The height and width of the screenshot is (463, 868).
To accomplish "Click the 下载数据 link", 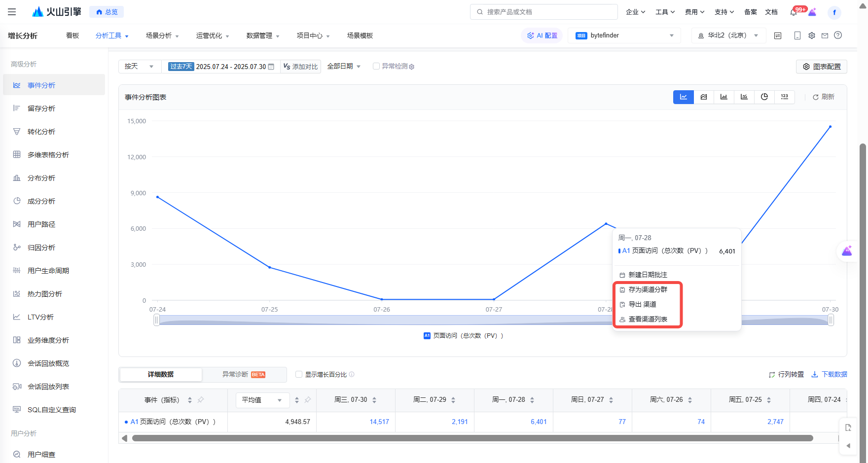I will point(830,374).
